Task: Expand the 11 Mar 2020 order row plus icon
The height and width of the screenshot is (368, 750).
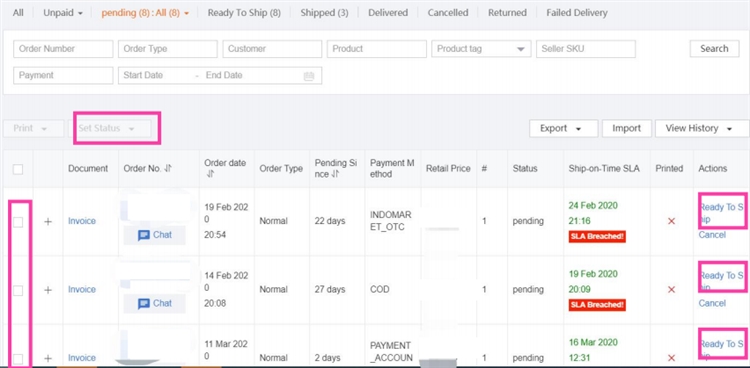Action: 48,358
